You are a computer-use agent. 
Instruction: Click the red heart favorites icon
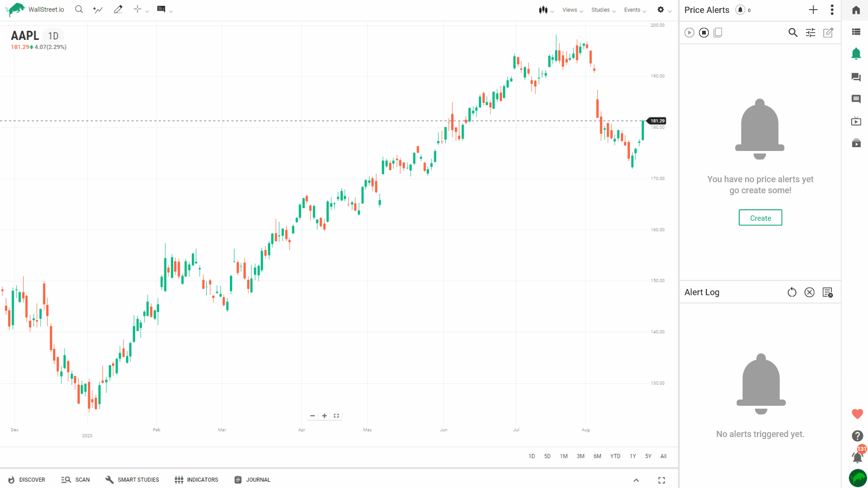(857, 414)
